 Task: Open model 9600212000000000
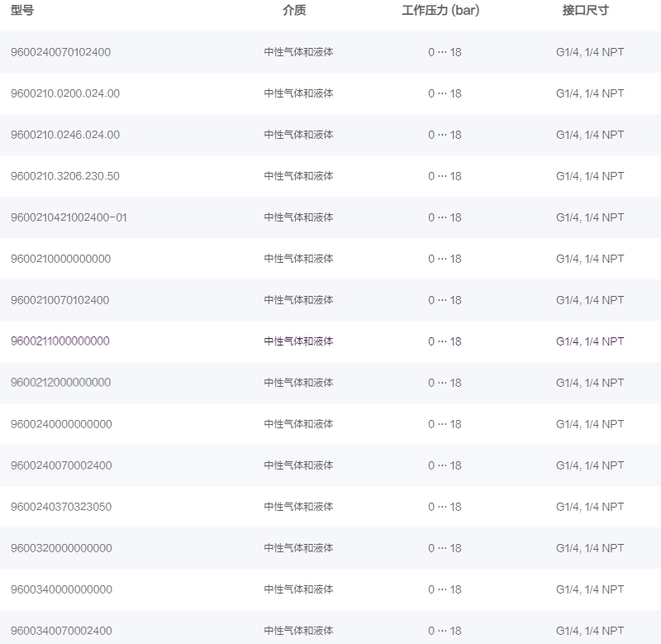60,383
